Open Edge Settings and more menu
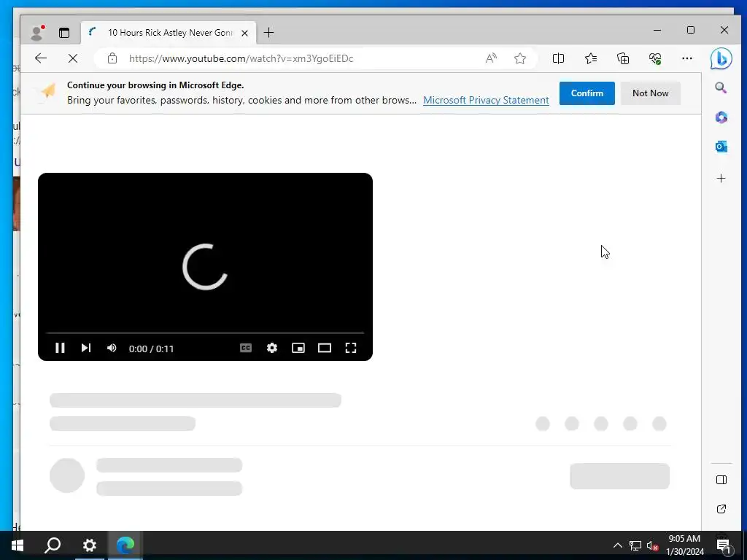 687,58
